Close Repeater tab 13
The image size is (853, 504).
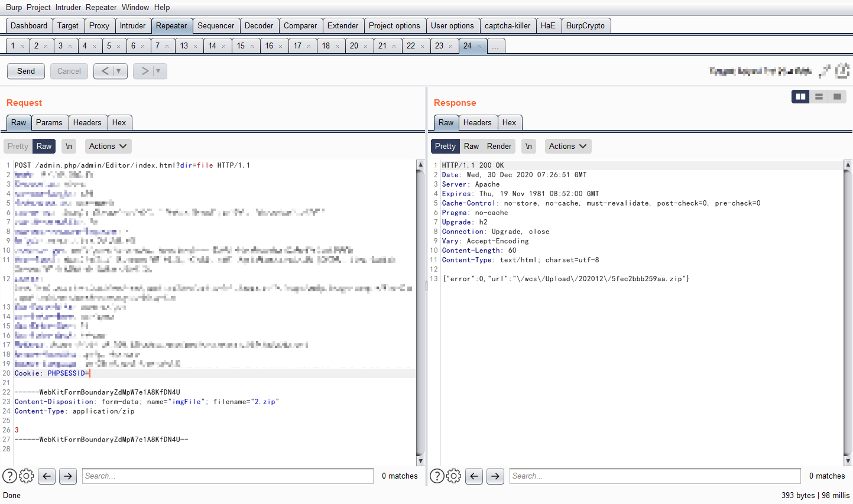[195, 46]
